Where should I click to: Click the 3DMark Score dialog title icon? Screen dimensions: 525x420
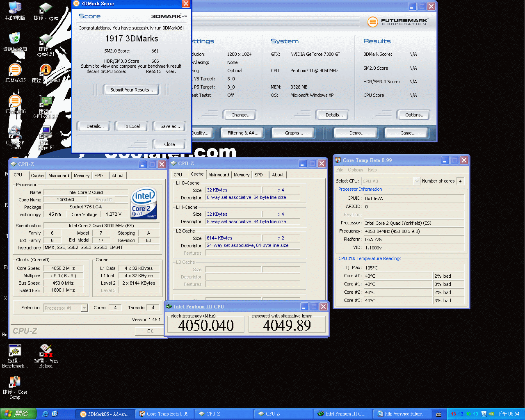[x=76, y=3]
